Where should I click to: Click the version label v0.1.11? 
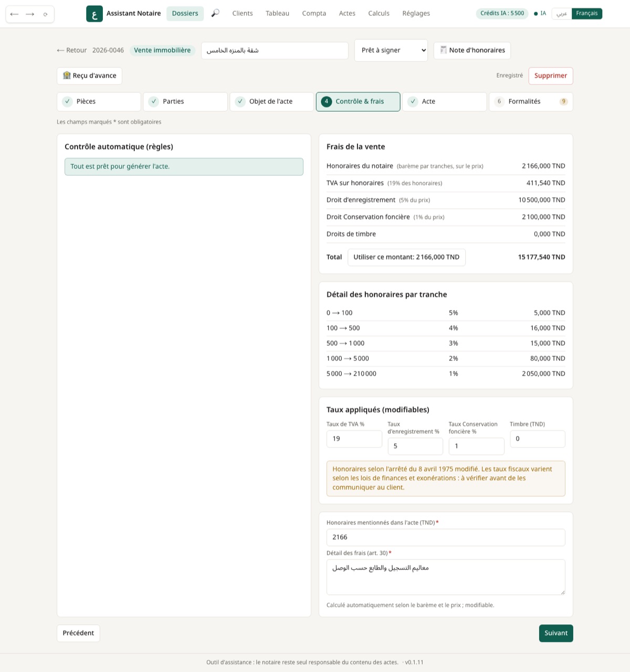[x=414, y=663]
